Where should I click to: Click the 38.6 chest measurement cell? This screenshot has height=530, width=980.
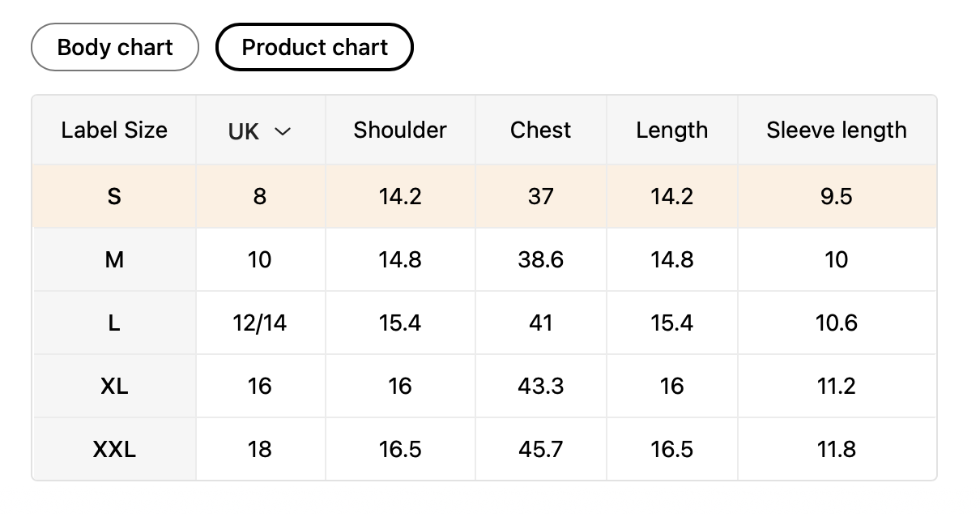(x=540, y=259)
